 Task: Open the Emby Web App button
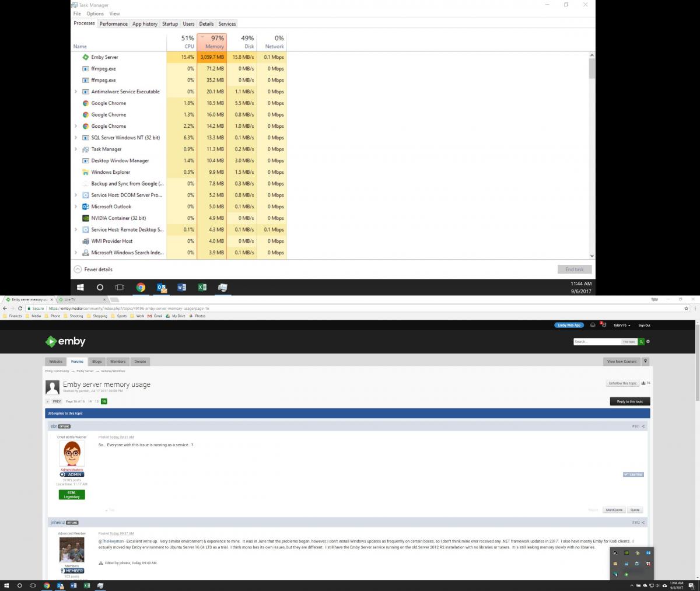tap(569, 325)
